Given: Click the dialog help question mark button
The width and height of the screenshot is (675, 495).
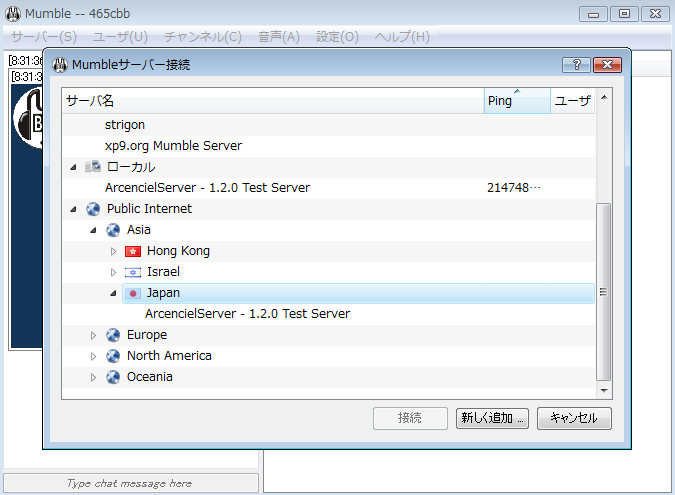Looking at the screenshot, I should pyautogui.click(x=576, y=65).
